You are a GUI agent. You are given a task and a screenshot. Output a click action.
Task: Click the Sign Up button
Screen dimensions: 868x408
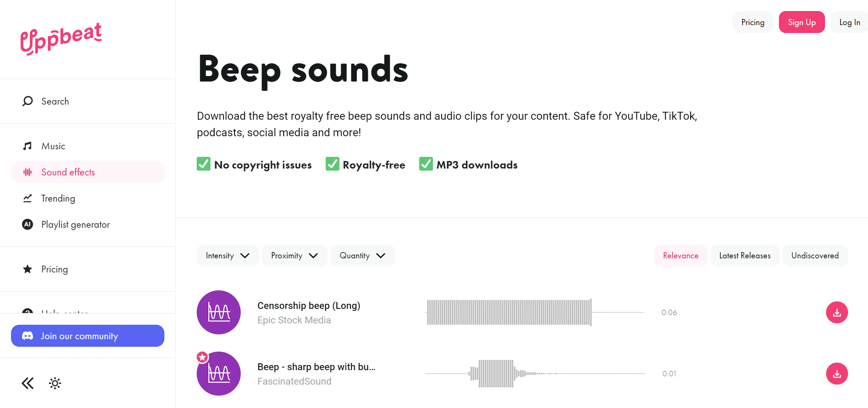802,22
